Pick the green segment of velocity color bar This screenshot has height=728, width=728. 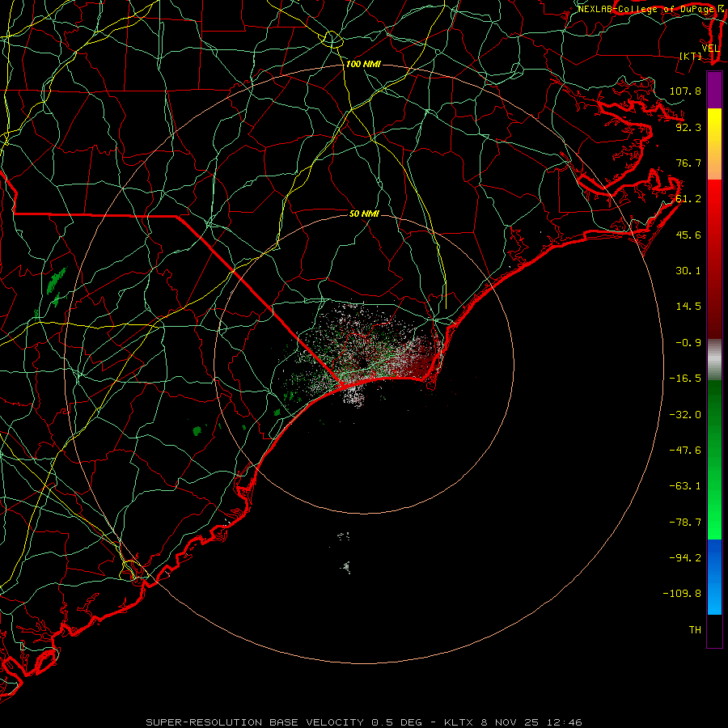714,459
